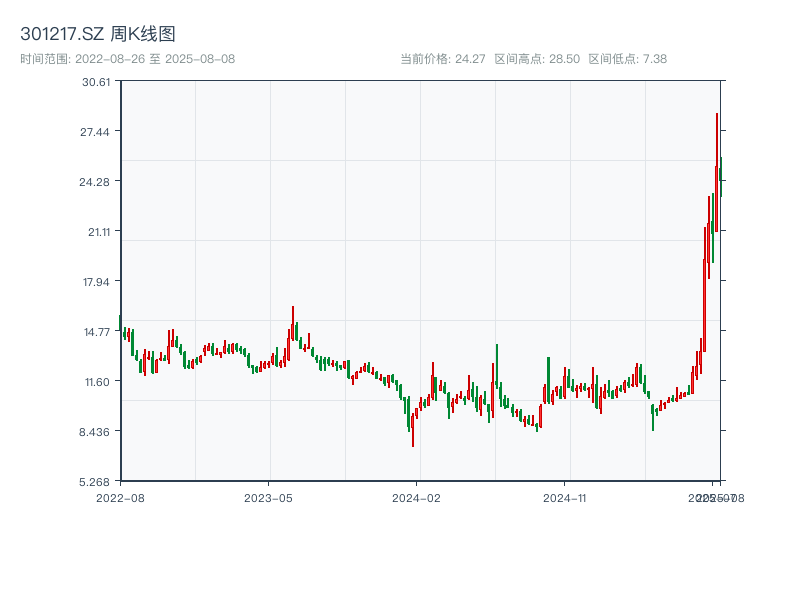Click the lowest candle wick near 2024-02
Image resolution: width=800 pixels, height=600 pixels.
413,435
